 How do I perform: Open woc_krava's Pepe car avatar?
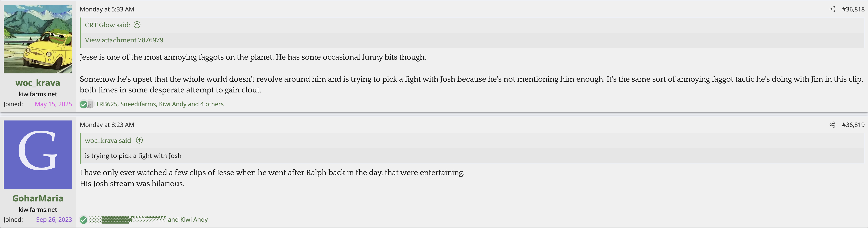click(x=38, y=39)
